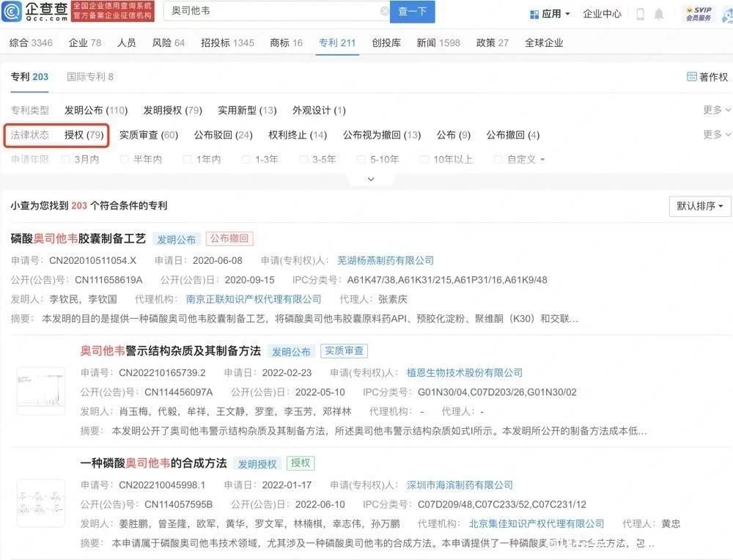
Task: Filter legal status by 公布 (9)
Action: [454, 135]
